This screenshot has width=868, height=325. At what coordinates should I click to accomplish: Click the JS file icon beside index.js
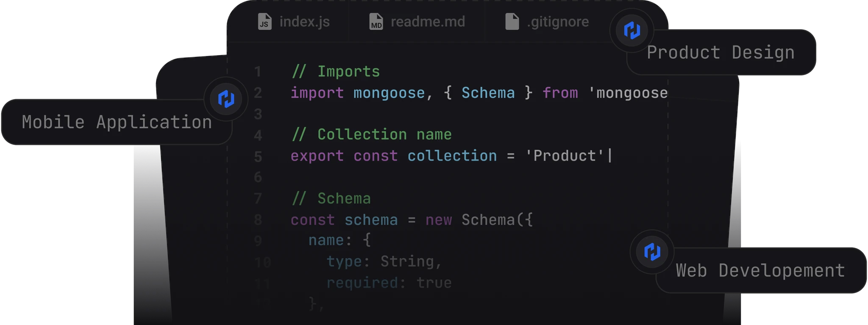click(265, 22)
